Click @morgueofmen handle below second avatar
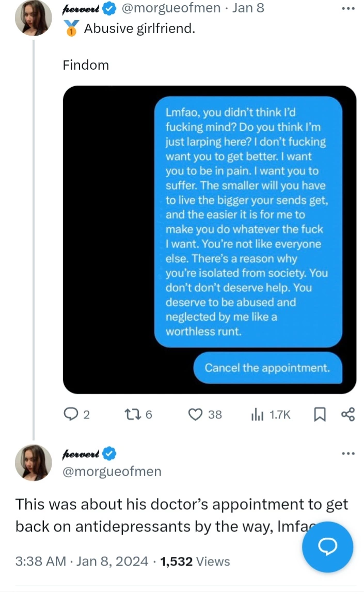This screenshot has height=594, width=364. click(x=112, y=471)
